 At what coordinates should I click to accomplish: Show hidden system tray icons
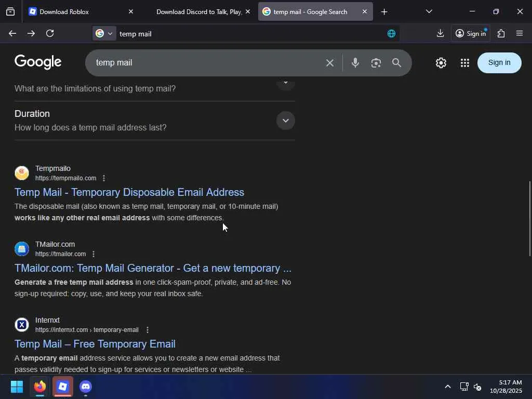448,387
